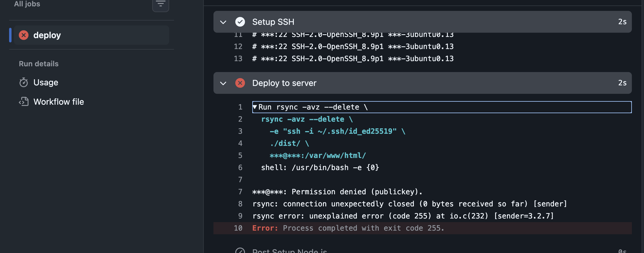This screenshot has width=644, height=253.
Task: Click the red failure icon on Deploy to server
Action: [240, 83]
